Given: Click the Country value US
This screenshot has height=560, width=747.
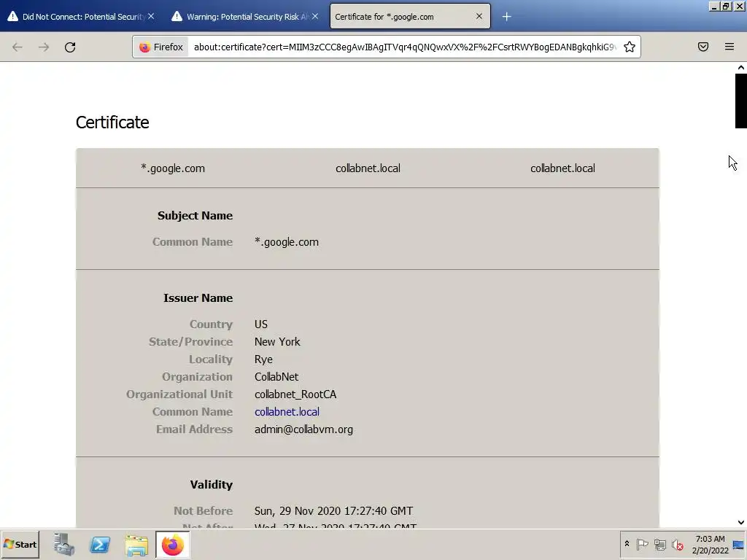Looking at the screenshot, I should click(261, 324).
